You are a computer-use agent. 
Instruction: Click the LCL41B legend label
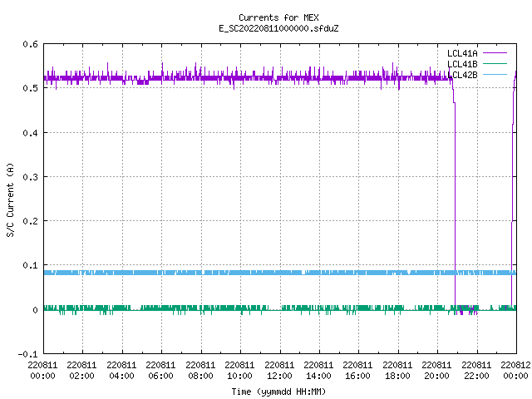(462, 64)
